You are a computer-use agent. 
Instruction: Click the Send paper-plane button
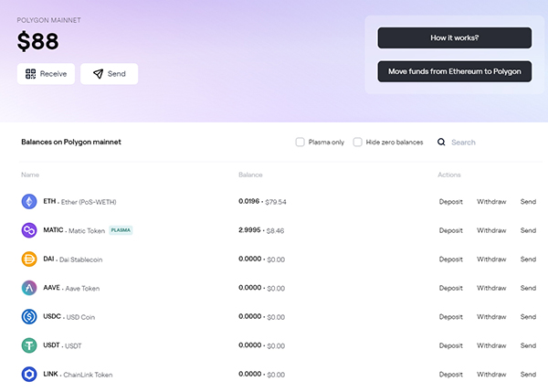[x=110, y=74]
